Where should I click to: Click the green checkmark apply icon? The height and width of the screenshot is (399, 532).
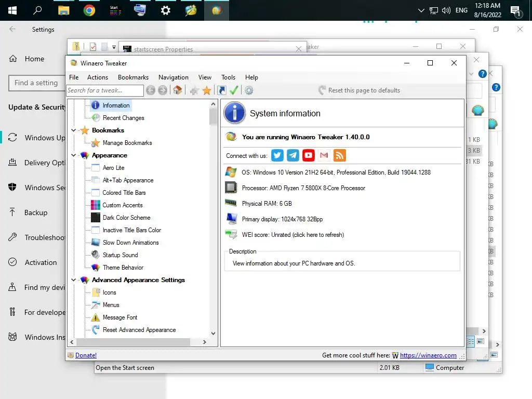[234, 90]
